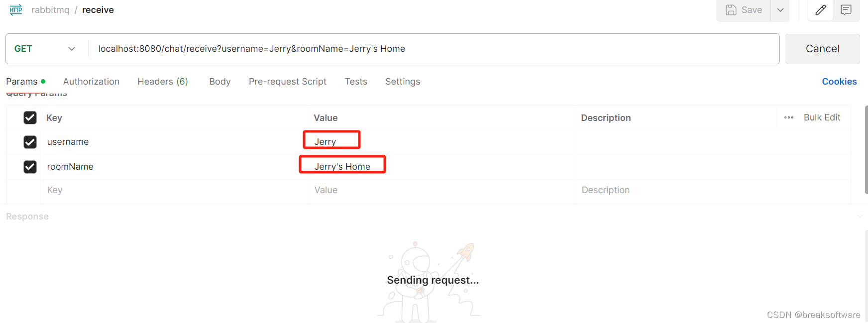Click the params table vertical scrollbar
Viewport: 868px width, 323px height.
[866, 149]
